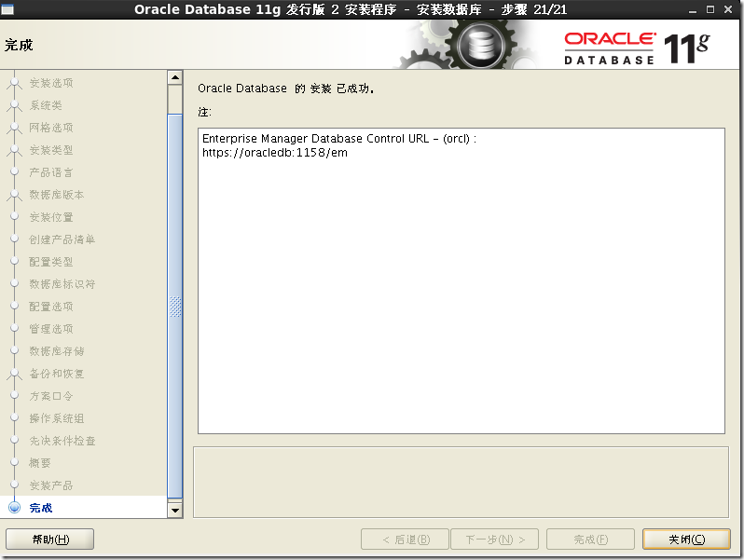Minimize the Oracle installer window
This screenshot has height=560, width=744.
click(x=693, y=9)
